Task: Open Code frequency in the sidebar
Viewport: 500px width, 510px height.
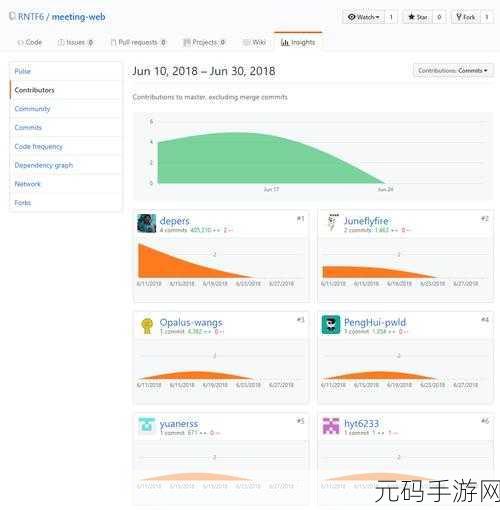Action: coord(66,146)
